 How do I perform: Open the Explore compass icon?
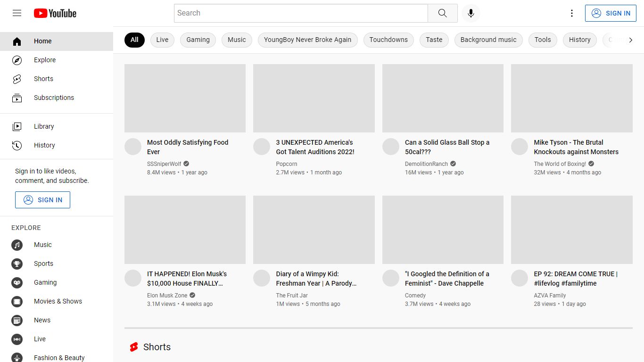point(17,60)
